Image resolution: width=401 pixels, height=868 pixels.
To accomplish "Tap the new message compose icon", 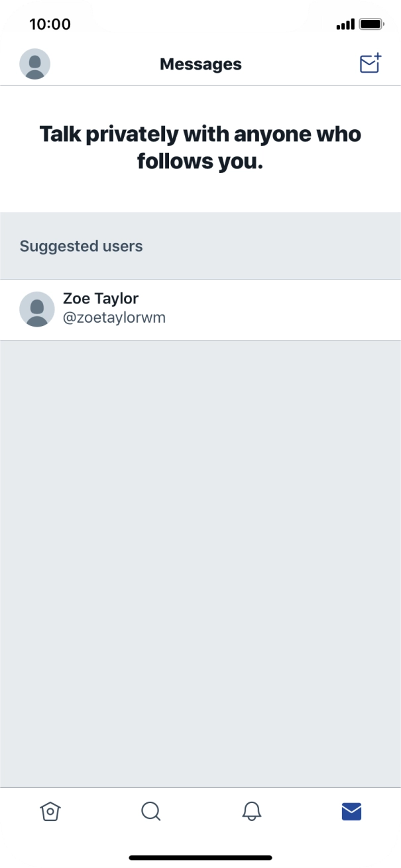I will (x=370, y=64).
